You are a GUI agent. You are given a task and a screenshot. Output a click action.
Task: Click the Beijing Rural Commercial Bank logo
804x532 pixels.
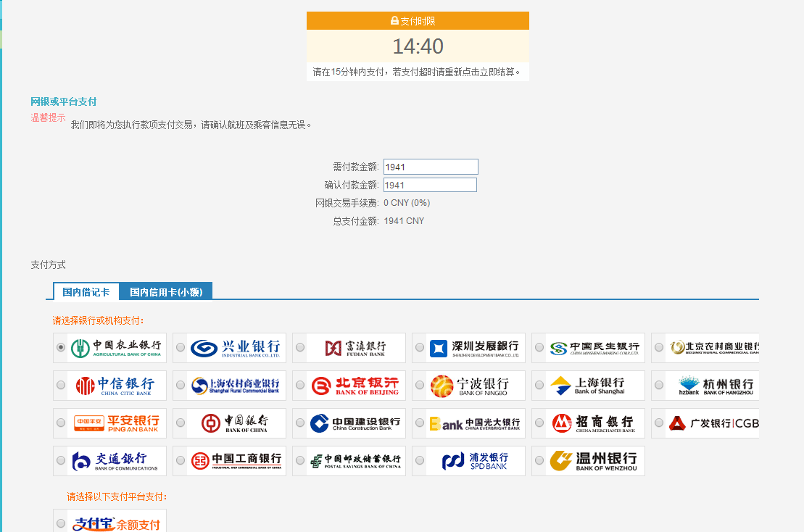[x=712, y=347]
